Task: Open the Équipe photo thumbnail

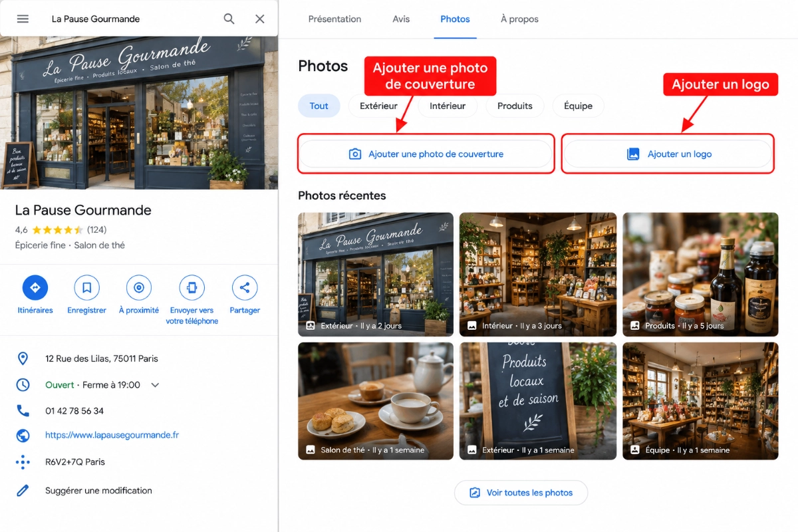Action: (x=700, y=401)
